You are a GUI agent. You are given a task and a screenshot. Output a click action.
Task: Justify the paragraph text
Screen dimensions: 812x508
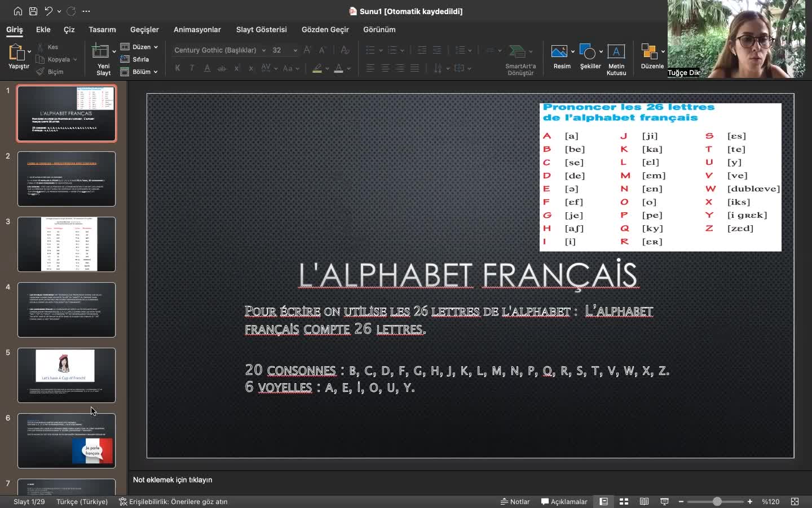[x=414, y=68]
